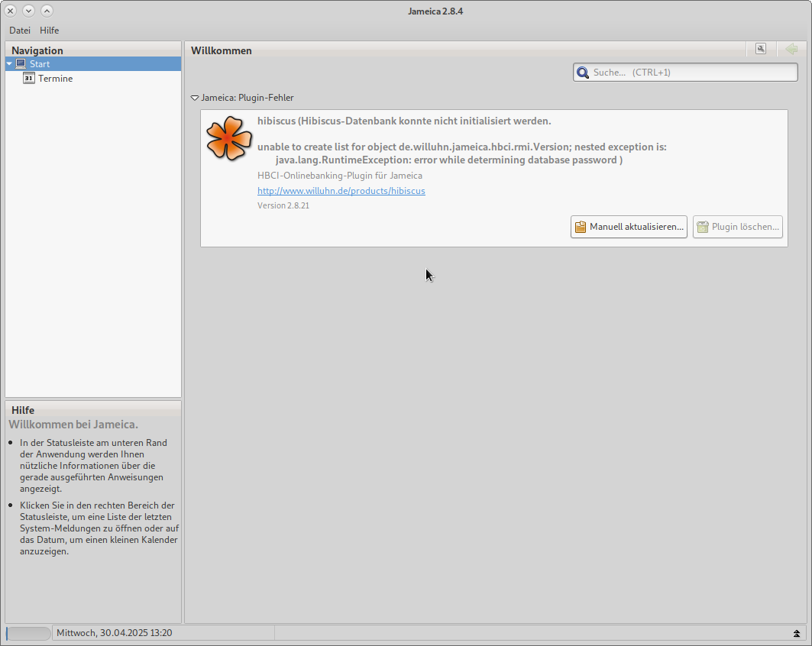Minimize the Jameica window
The height and width of the screenshot is (646, 812).
pos(28,11)
